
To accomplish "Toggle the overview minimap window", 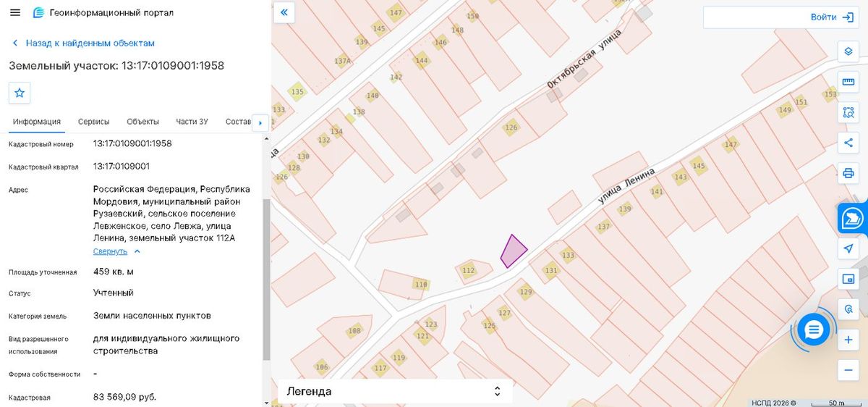I will tap(848, 279).
